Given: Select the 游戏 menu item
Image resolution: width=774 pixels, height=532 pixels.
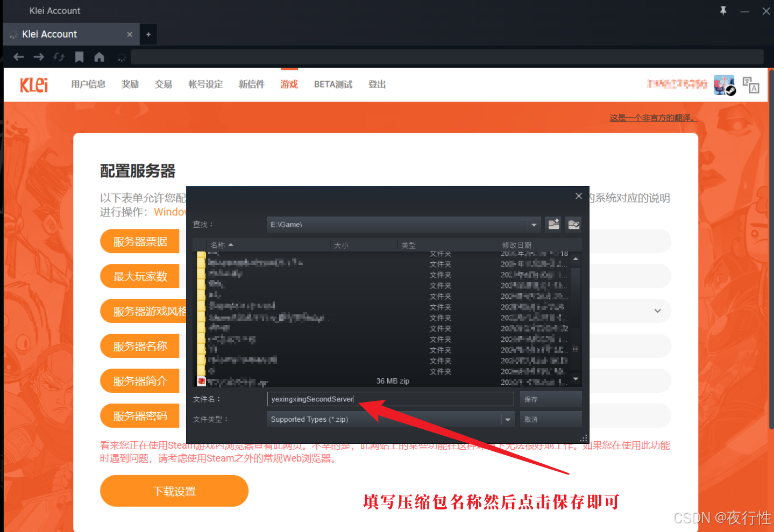Looking at the screenshot, I should [289, 84].
